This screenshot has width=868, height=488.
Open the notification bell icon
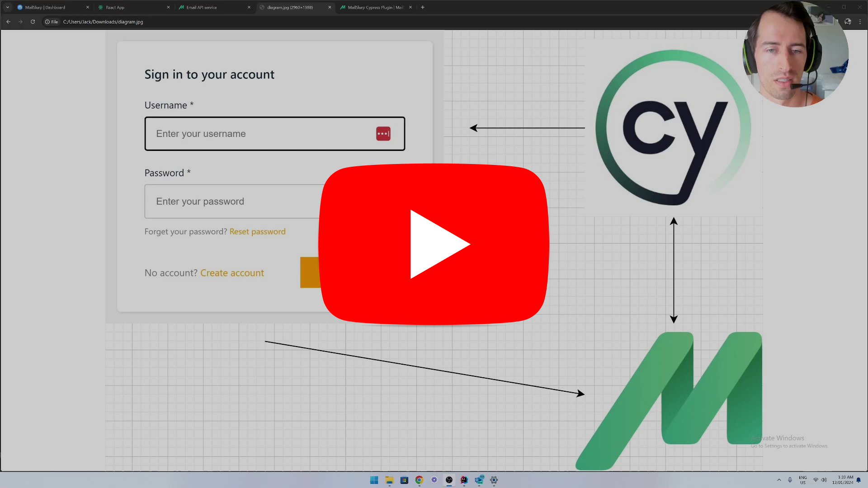click(859, 480)
